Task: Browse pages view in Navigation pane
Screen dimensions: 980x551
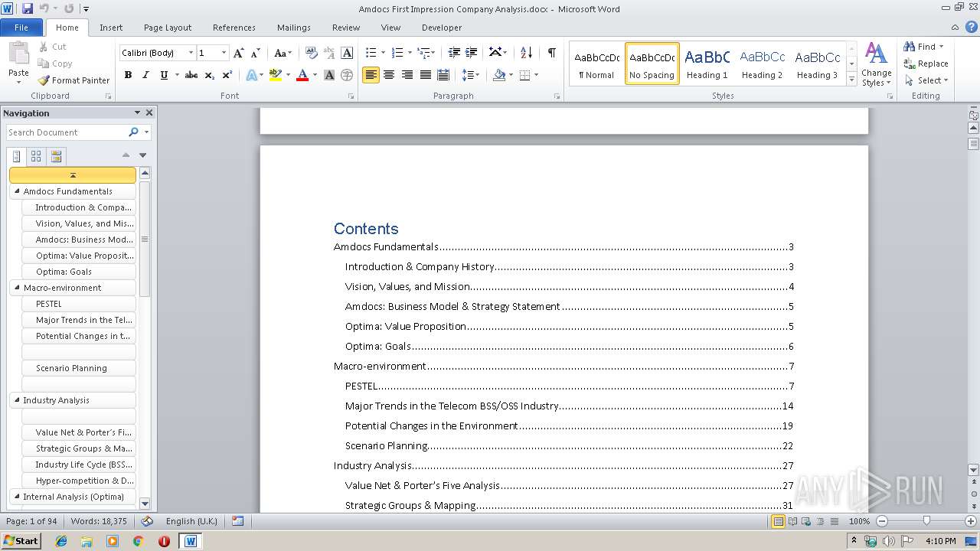Action: click(36, 156)
